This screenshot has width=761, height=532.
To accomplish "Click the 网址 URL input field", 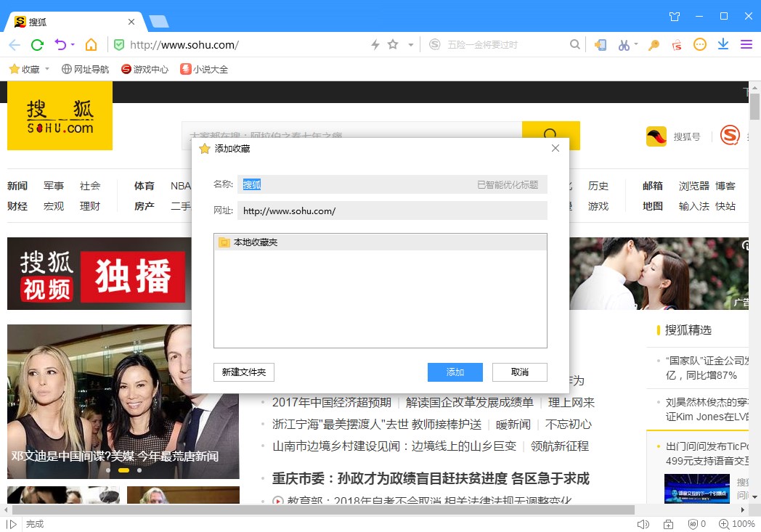I will tap(392, 211).
